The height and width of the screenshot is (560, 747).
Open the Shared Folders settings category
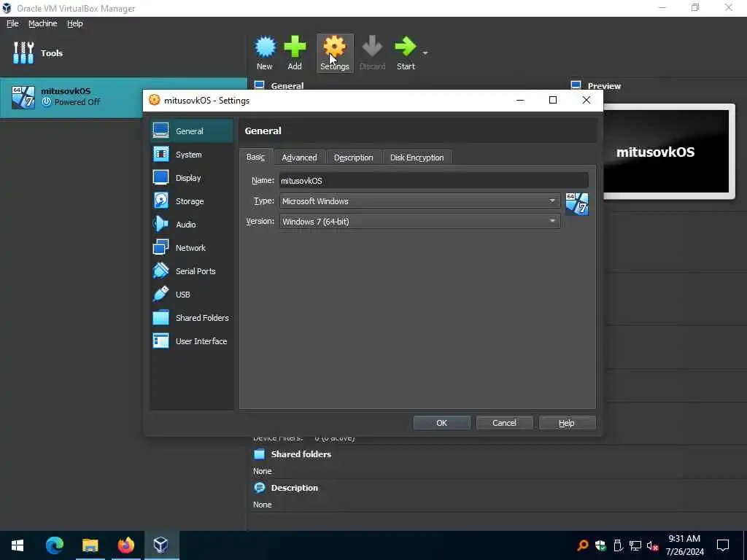coord(192,318)
